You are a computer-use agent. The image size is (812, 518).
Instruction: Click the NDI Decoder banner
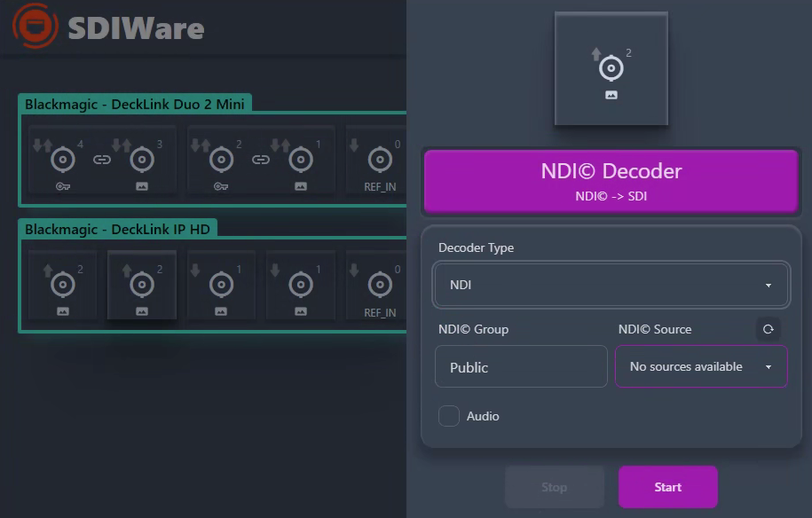[611, 180]
